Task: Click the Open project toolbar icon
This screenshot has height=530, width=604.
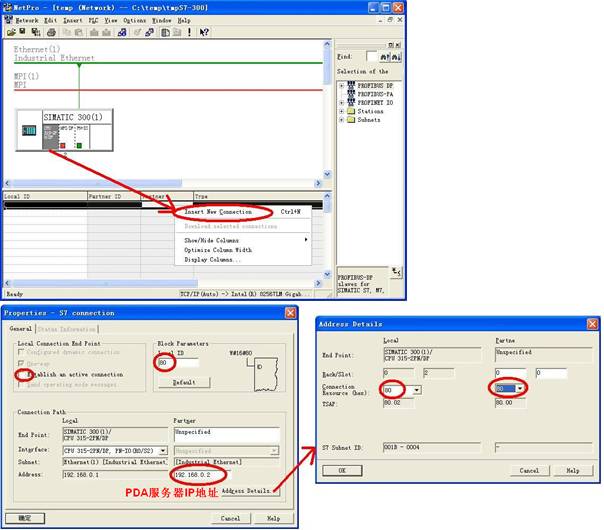Action: tap(11, 32)
